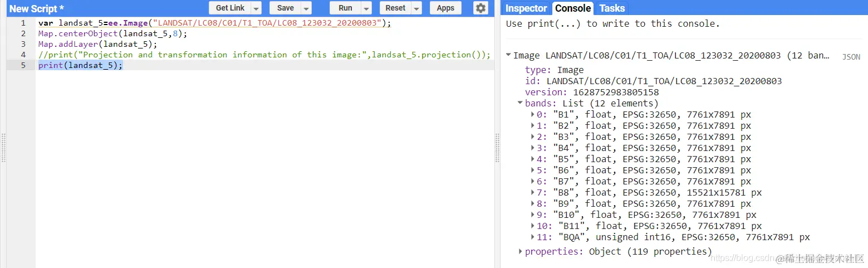The height and width of the screenshot is (268, 868).
Task: Expand band 0 "B1" entry
Action: pos(533,114)
